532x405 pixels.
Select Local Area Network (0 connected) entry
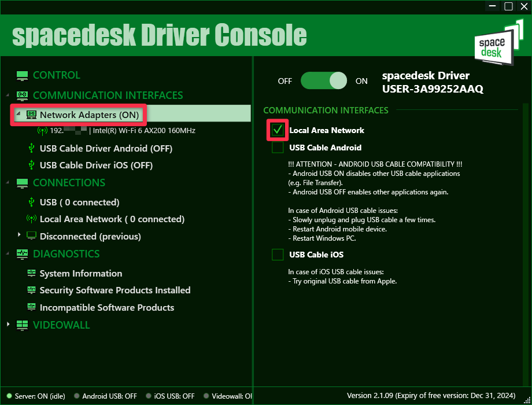[112, 219]
